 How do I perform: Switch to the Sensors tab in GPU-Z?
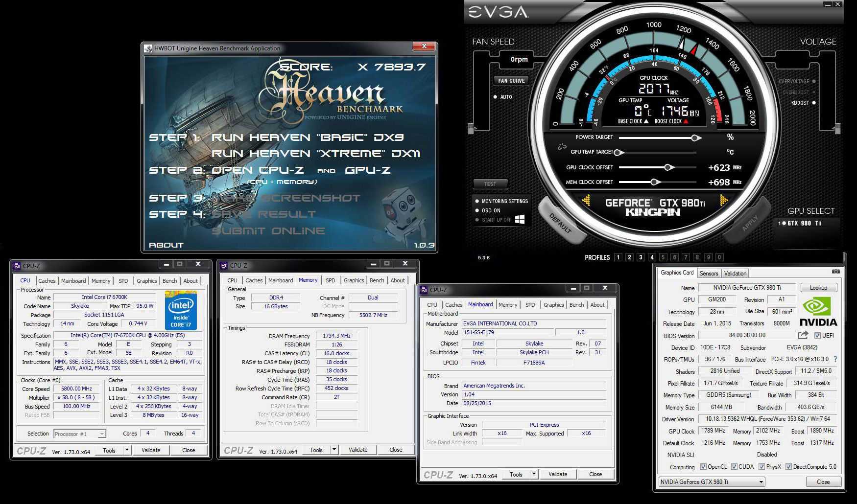(709, 274)
